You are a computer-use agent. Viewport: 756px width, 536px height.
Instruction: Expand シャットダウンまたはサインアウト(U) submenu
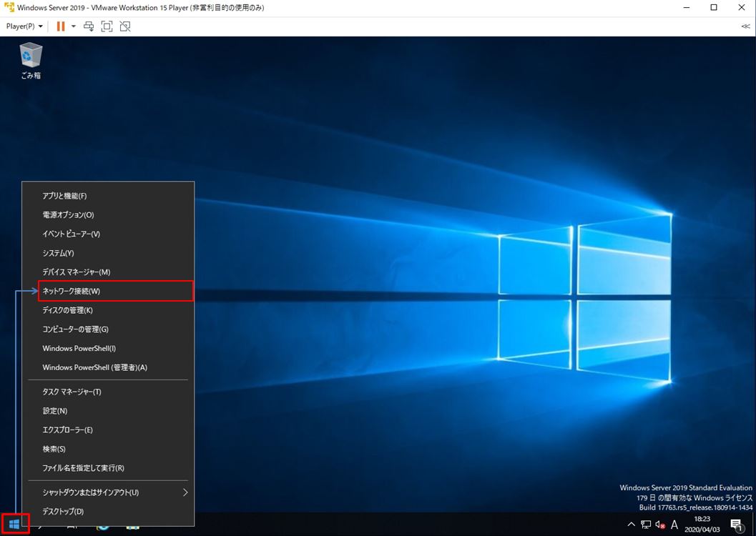108,492
